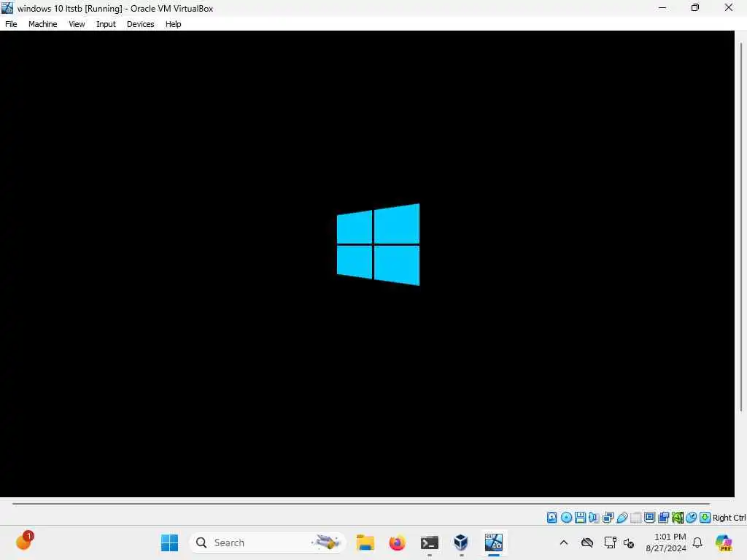747x560 pixels.
Task: Open the audio indicator in VirtualBox status bar
Action: tap(594, 518)
